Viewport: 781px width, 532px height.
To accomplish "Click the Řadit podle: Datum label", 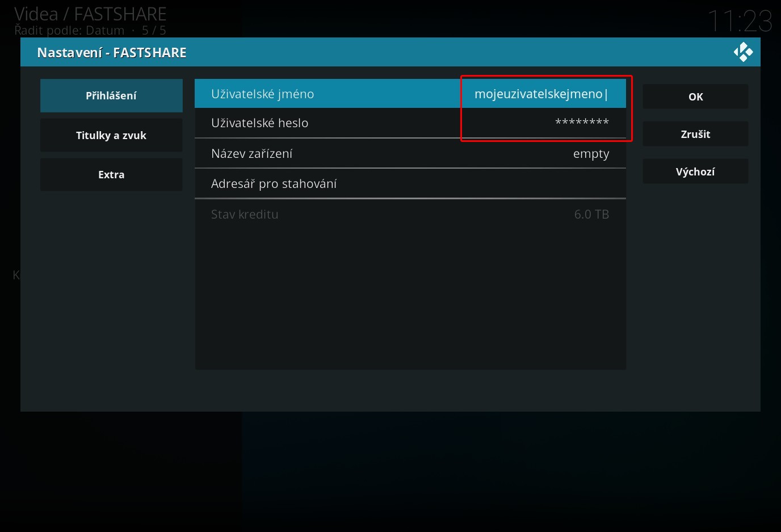I will [x=69, y=30].
